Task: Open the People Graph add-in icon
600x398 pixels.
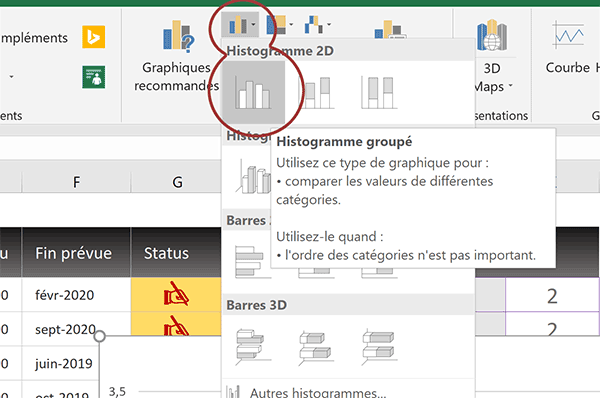Action: click(93, 77)
